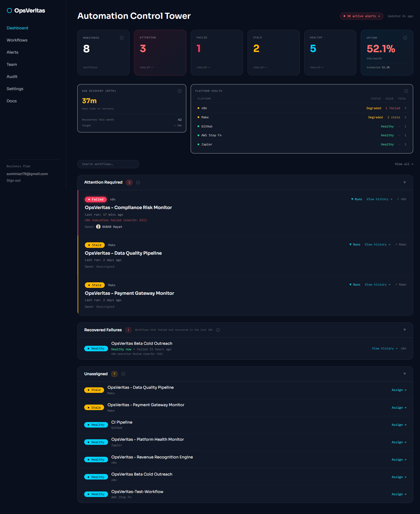Open info icon on Monitored card
Viewport: 420px width, 514px height.
click(122, 38)
